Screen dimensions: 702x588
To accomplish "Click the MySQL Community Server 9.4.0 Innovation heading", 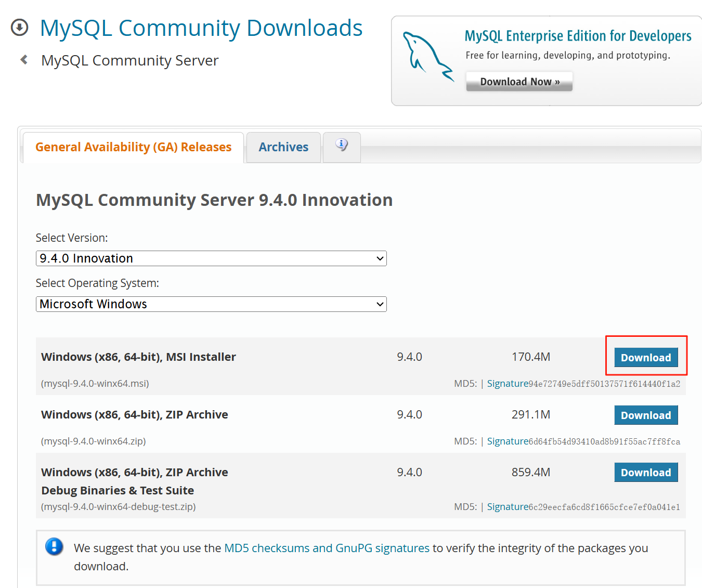I will pos(214,200).
